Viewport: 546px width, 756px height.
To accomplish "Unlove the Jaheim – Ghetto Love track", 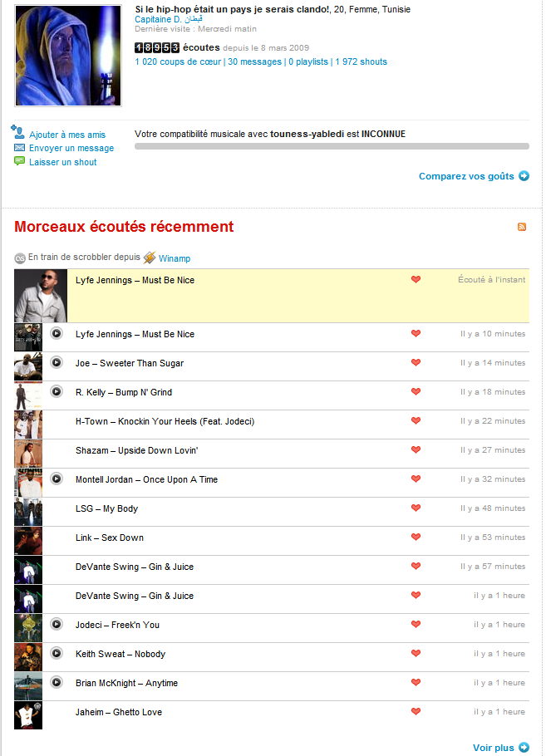I will tap(416, 711).
